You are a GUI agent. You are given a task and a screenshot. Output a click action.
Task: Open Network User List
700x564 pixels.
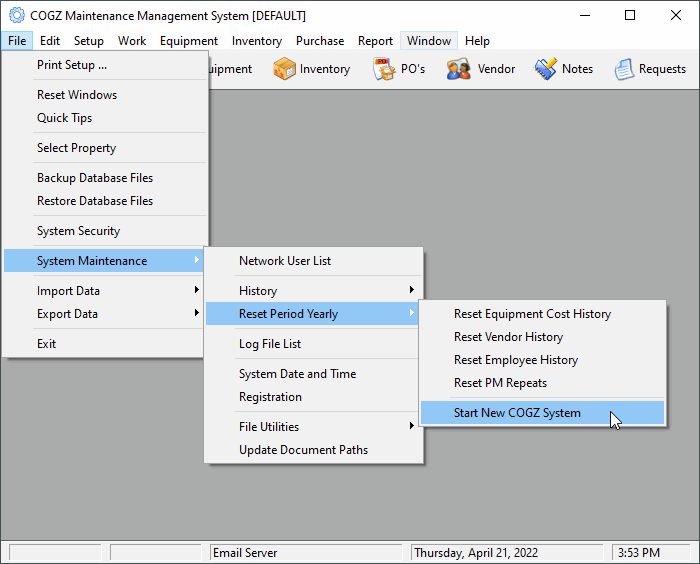point(314,261)
